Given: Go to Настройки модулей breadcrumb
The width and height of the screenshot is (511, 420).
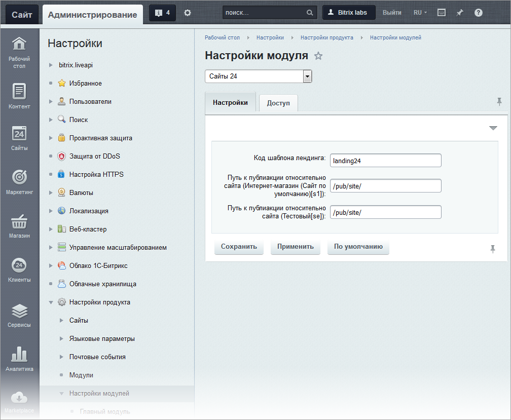Looking at the screenshot, I should click(x=395, y=38).
